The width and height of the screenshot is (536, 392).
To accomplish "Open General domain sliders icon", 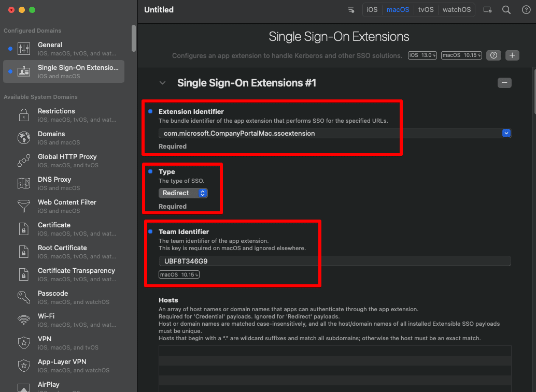I will pos(24,49).
